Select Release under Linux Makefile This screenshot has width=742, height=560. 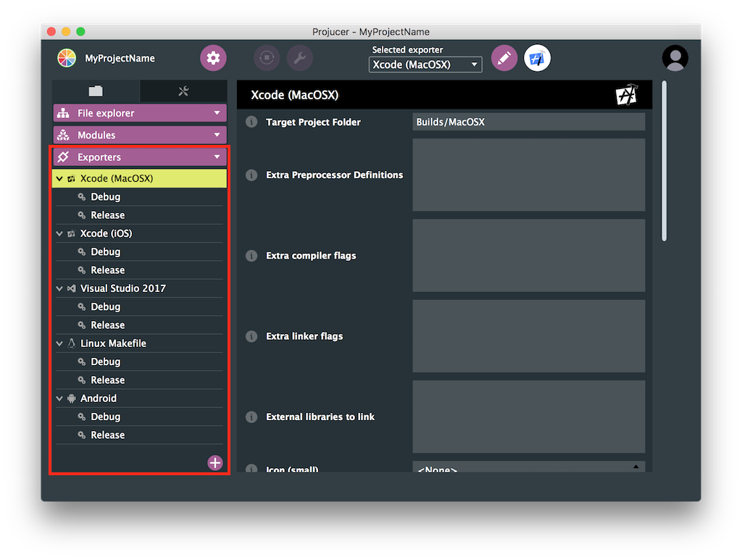tap(108, 380)
